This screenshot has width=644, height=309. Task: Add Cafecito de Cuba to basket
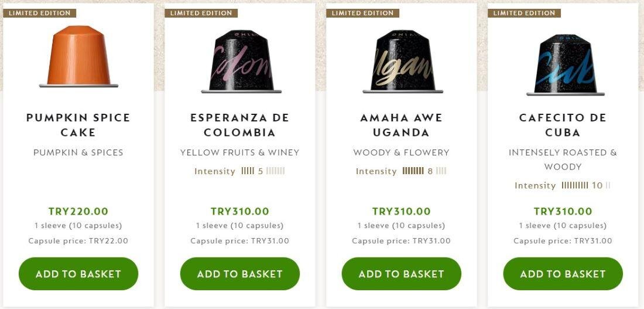point(563,274)
